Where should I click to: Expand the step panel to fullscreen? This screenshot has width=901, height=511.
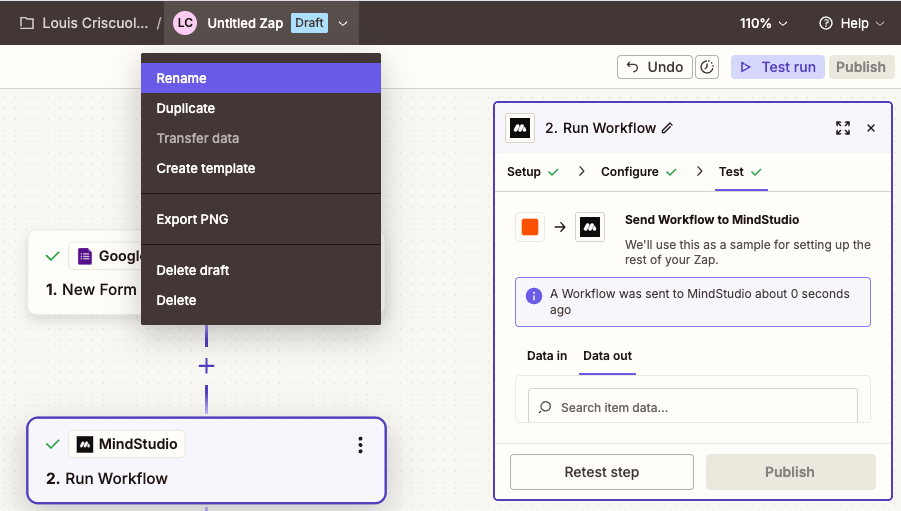point(843,128)
